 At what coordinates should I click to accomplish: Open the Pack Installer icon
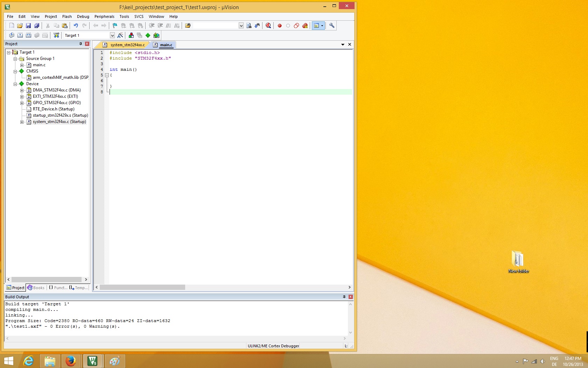point(156,35)
